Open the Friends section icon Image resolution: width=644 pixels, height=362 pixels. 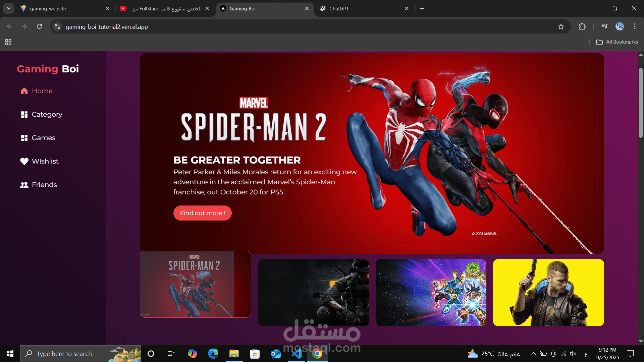point(24,185)
